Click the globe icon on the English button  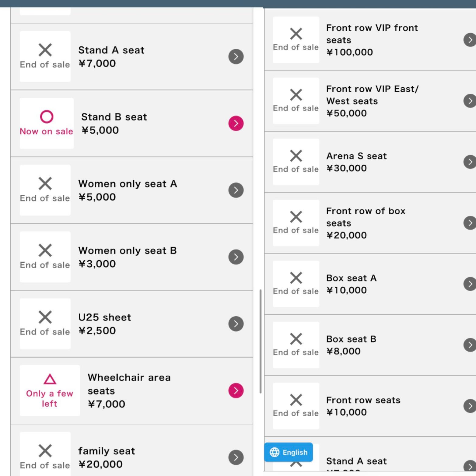click(x=275, y=452)
